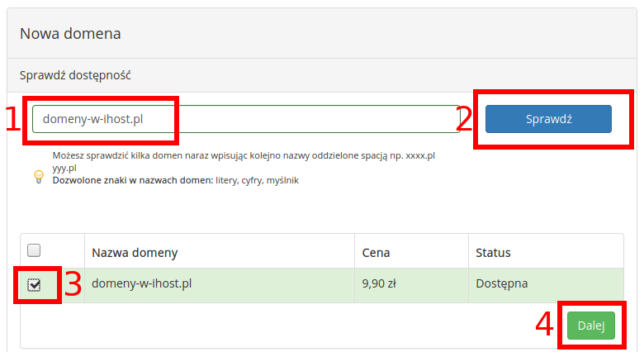Click the 9,90 zł price cell
The height and width of the screenshot is (352, 644).
point(379,283)
